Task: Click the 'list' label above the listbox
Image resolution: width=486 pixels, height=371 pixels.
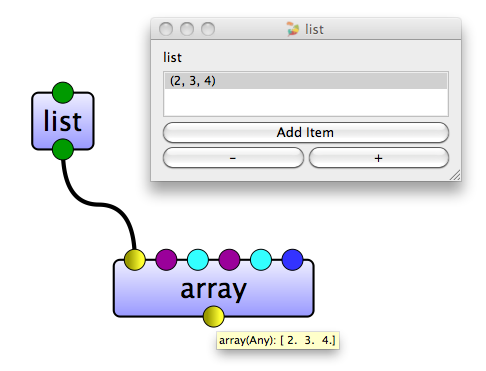Action: (172, 57)
